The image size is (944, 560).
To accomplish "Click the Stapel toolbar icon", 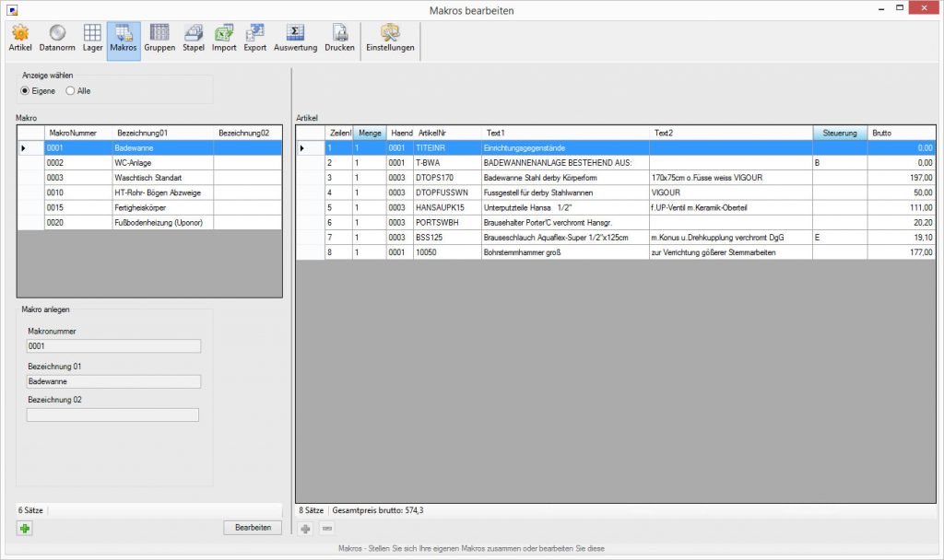I will [x=194, y=39].
